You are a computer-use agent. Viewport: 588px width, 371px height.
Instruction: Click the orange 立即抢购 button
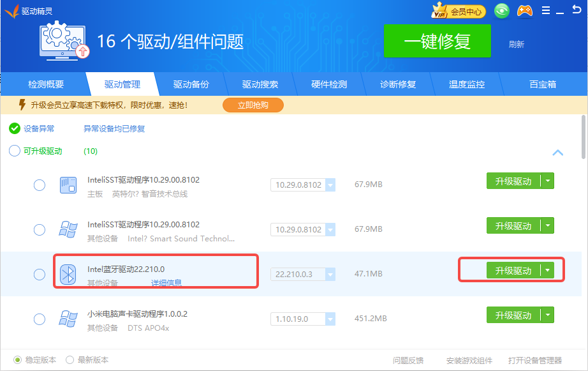253,105
